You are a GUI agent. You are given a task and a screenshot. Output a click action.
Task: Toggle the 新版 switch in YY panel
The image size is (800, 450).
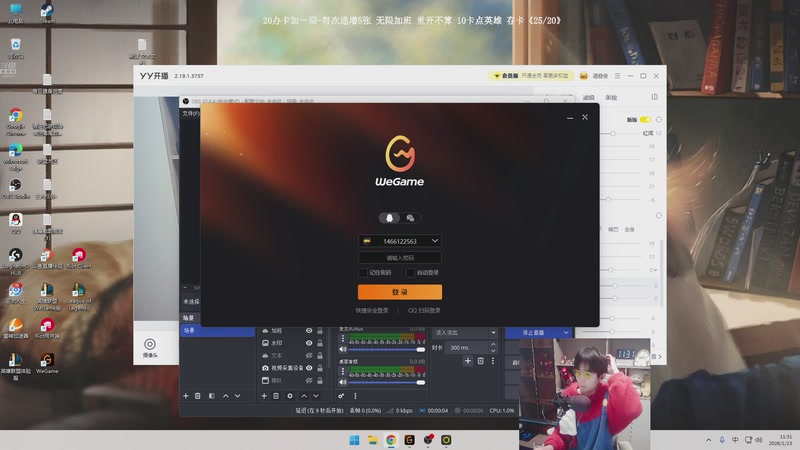(645, 119)
